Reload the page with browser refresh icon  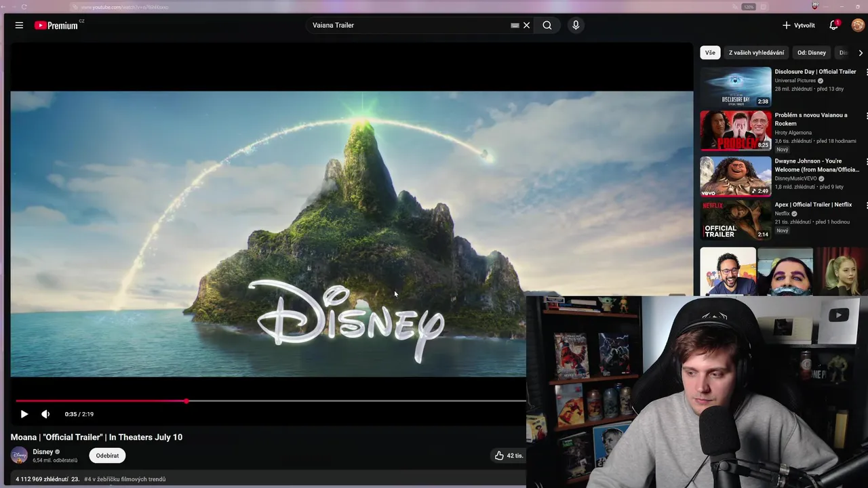pos(24,7)
